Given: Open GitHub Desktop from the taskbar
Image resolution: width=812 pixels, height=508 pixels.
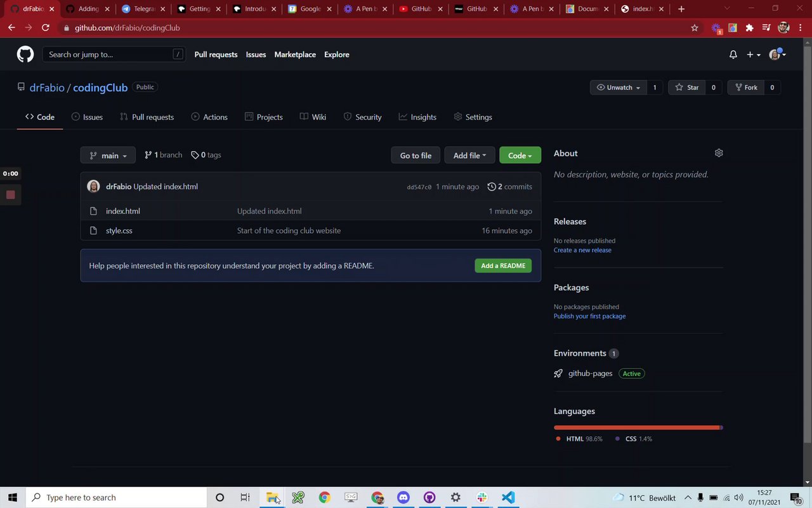Looking at the screenshot, I should coord(429,497).
